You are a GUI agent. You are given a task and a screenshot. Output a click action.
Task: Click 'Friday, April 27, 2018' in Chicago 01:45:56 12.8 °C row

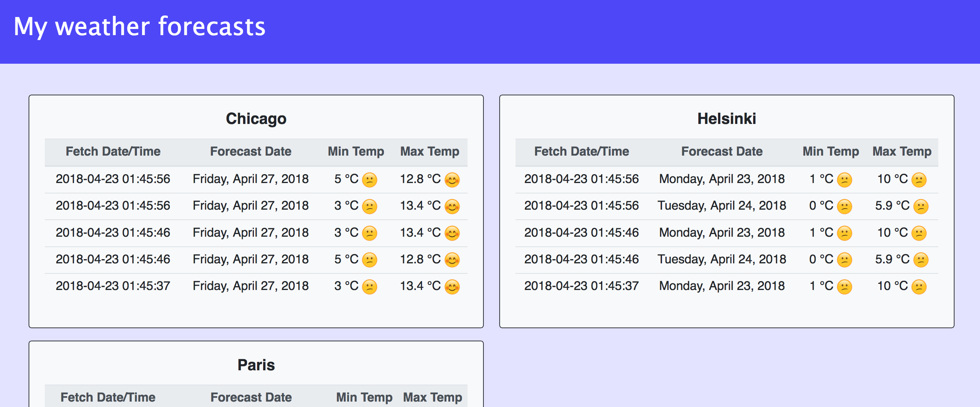coord(251,179)
